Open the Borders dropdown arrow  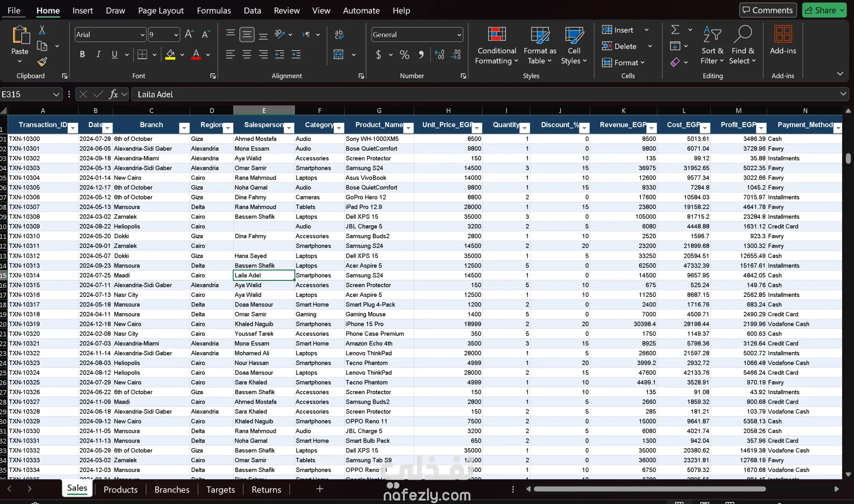click(x=154, y=55)
